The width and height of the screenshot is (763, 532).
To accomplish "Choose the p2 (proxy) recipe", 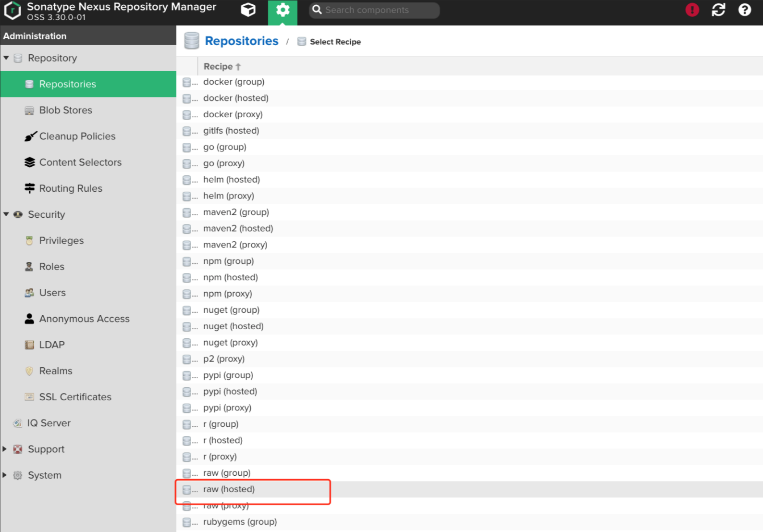I will click(469, 359).
